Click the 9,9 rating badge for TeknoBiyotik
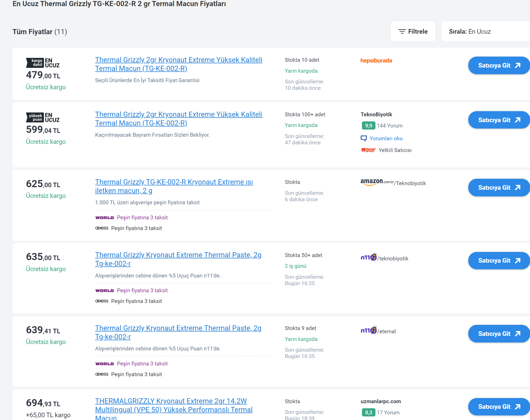This screenshot has width=530, height=420. [x=368, y=126]
